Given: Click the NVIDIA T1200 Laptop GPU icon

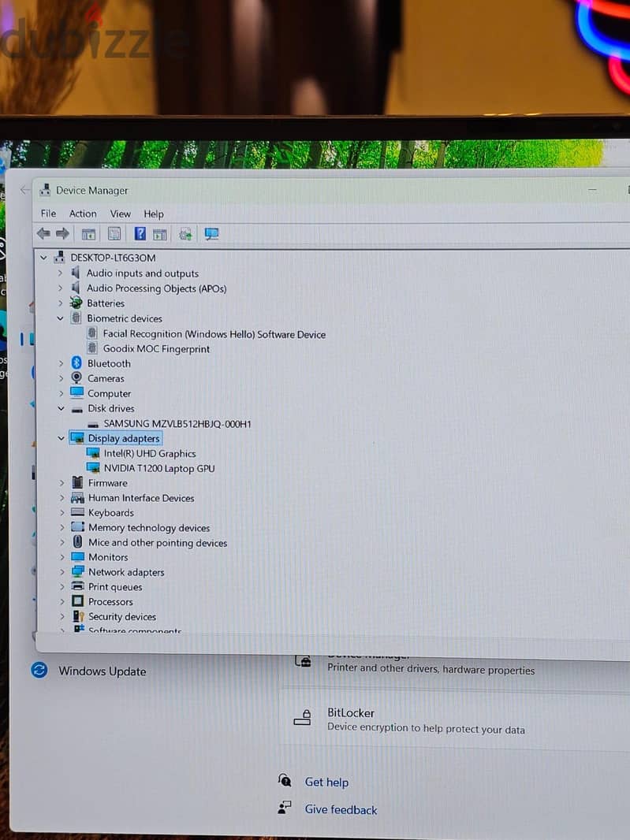Looking at the screenshot, I should coord(93,468).
